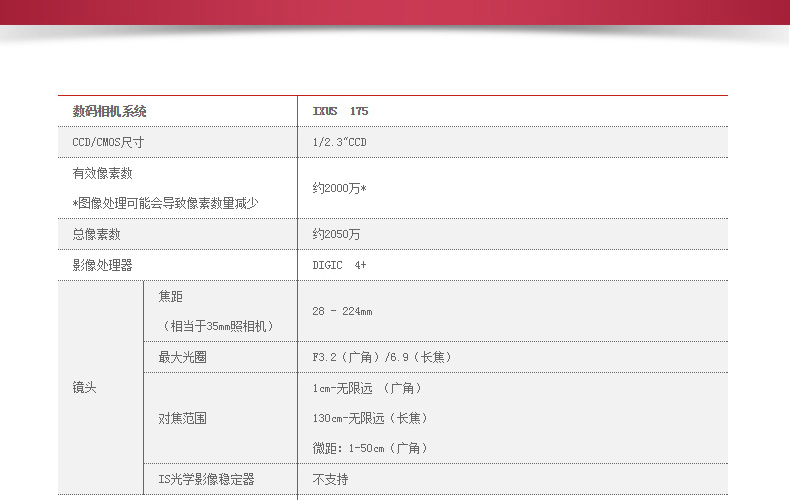Click the 总像素数 row label
Viewport: 790px width, 500px height.
tap(96, 234)
